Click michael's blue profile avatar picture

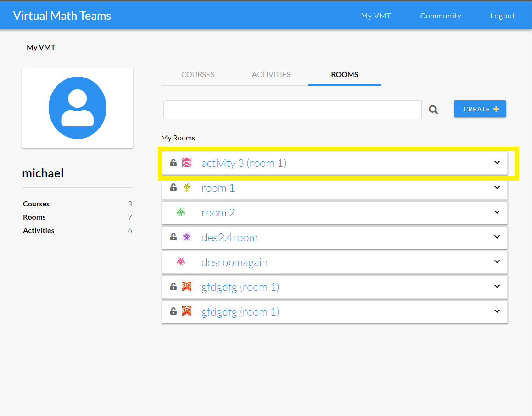(x=78, y=107)
